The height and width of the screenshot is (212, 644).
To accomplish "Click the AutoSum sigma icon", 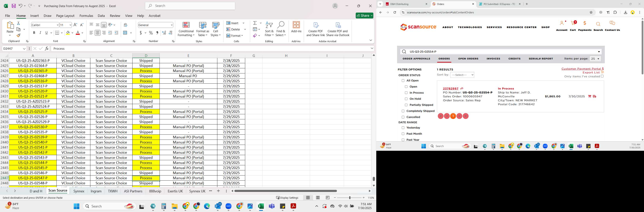I will [x=255, y=23].
